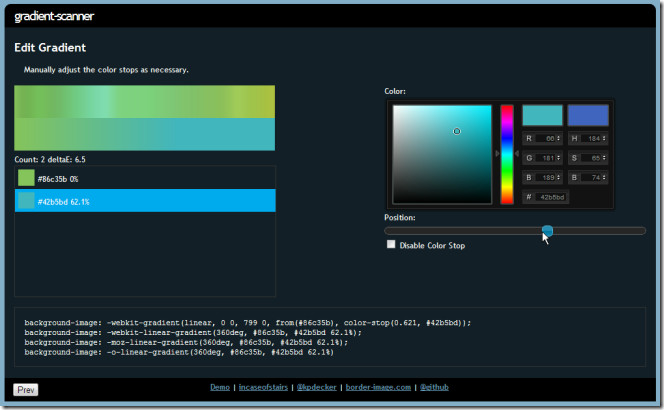Screen dimensions: 664x410
Task: Click the Position slider handle
Action: tap(547, 231)
